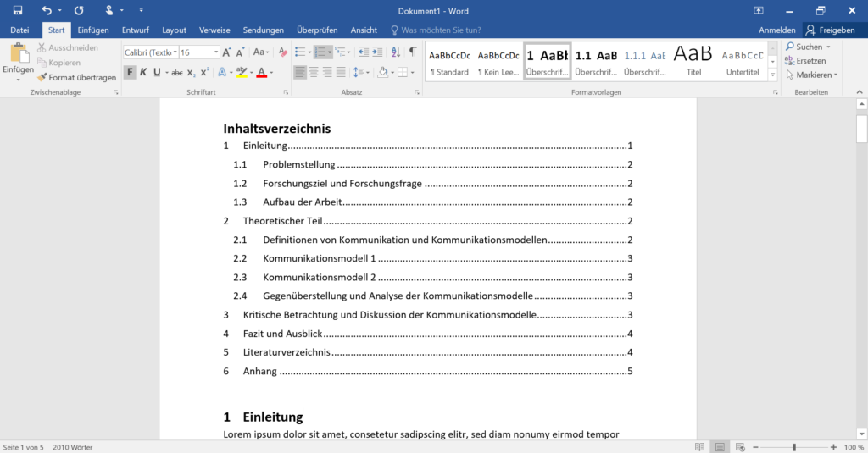
Task: Switch to the Einfügen ribbon tab
Action: pos(93,30)
